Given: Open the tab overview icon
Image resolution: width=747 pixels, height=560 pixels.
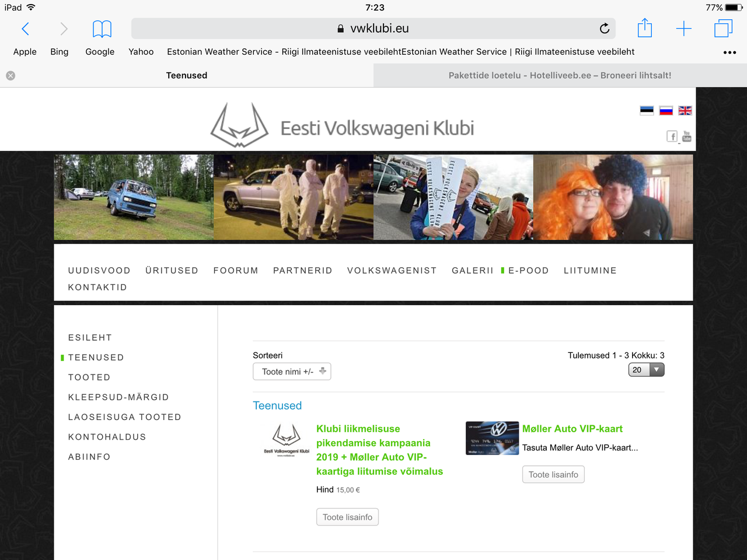Looking at the screenshot, I should (x=723, y=29).
